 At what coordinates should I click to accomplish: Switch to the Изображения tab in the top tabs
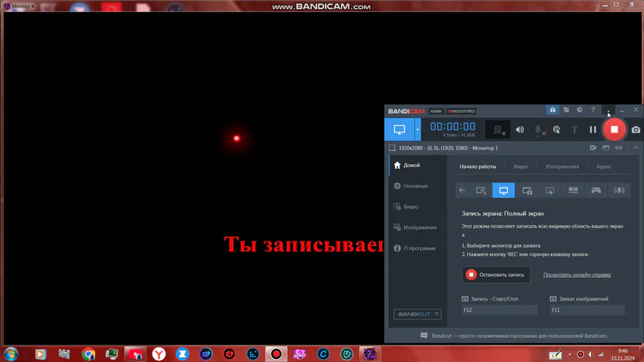click(x=562, y=167)
